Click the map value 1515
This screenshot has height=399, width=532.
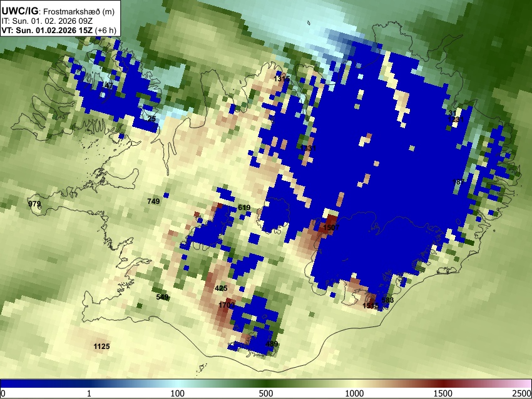(371, 306)
